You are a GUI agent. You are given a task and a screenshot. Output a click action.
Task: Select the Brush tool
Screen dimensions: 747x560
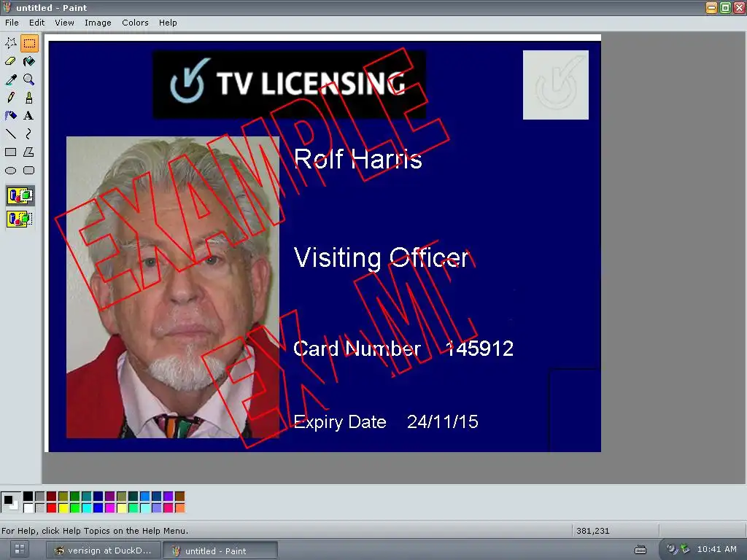29,97
